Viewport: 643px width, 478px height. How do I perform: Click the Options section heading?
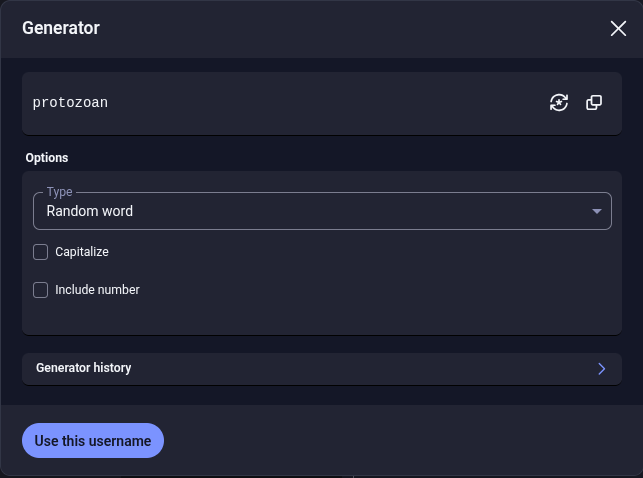click(47, 158)
